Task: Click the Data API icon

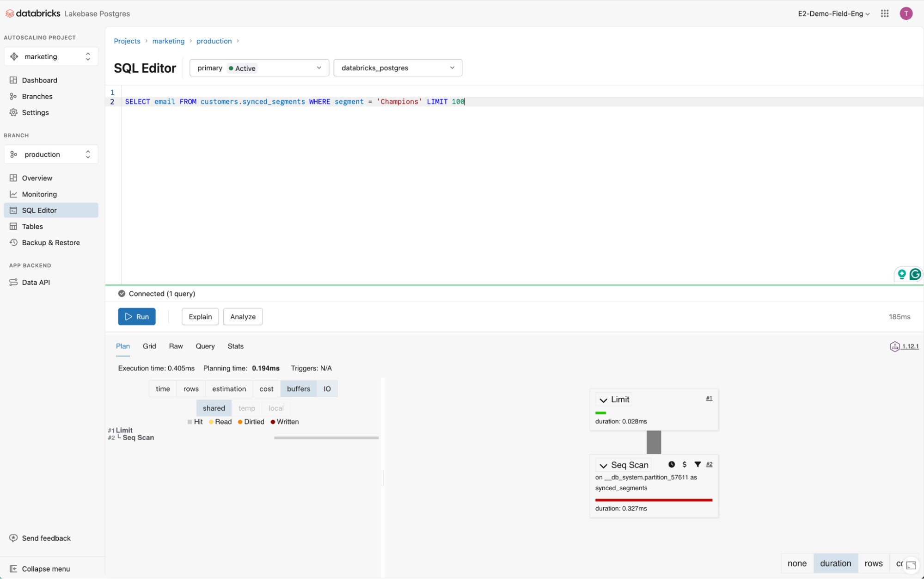Action: (13, 282)
